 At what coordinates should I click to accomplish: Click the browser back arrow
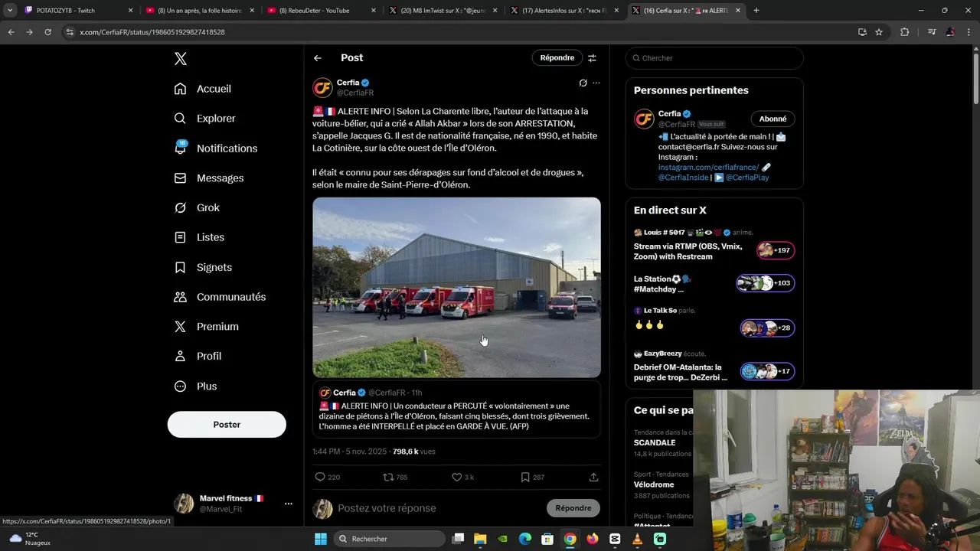click(x=11, y=32)
